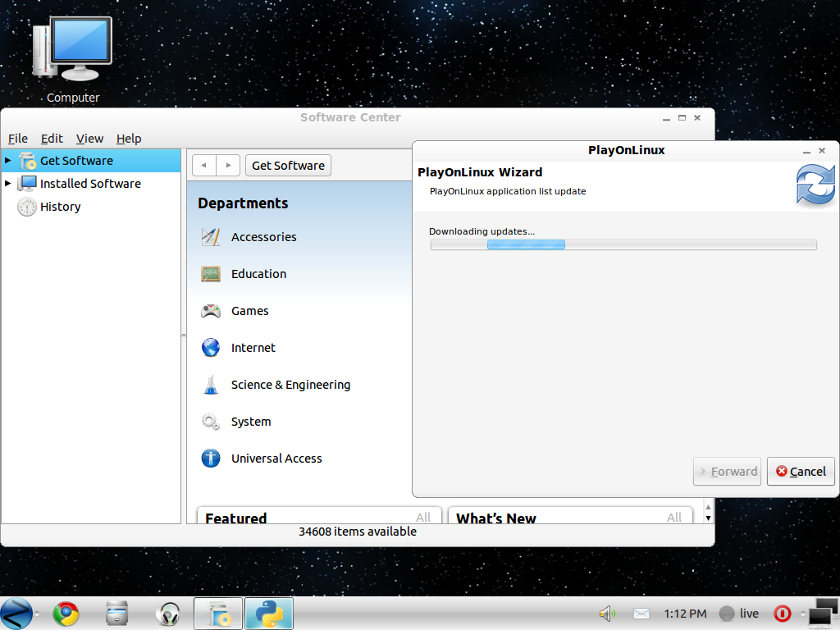The width and height of the screenshot is (840, 630).
Task: Open the Education department chalkboard icon
Action: tap(211, 274)
